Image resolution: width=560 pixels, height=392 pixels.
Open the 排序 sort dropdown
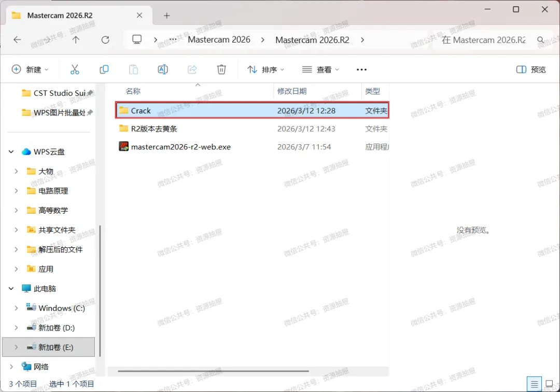click(x=265, y=69)
